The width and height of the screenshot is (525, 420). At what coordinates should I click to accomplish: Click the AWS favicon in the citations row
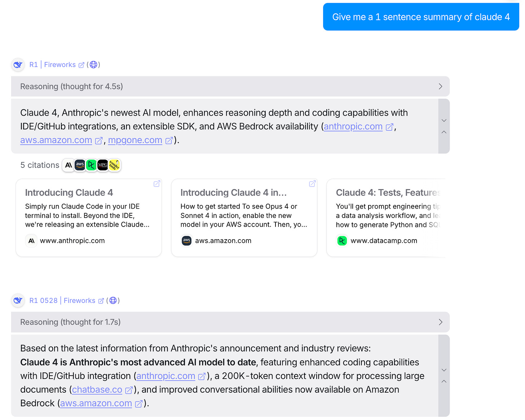click(x=80, y=165)
